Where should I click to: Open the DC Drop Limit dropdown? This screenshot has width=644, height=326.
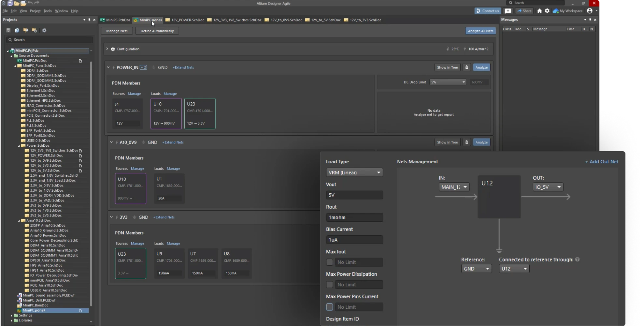[x=448, y=82]
